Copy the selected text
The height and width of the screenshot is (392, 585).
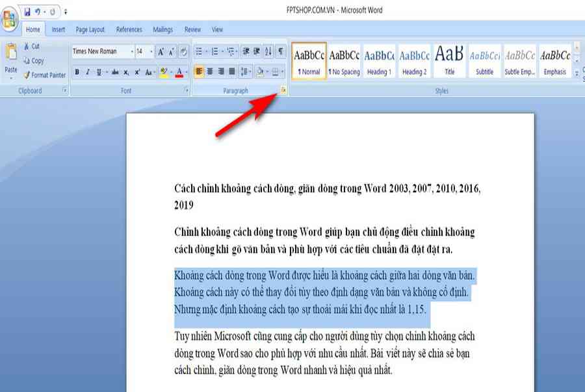34,60
